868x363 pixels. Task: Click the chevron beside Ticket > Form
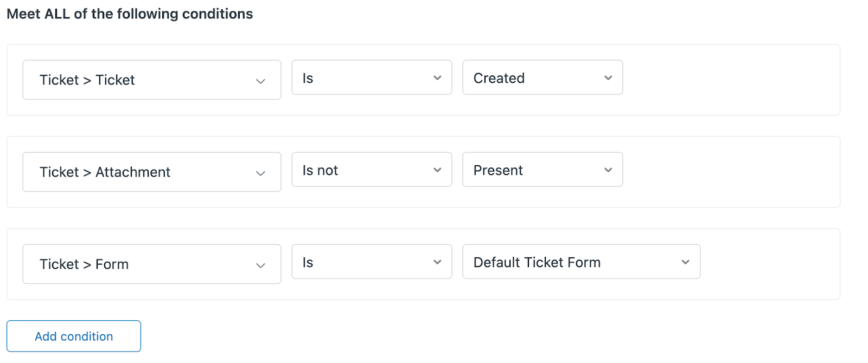[x=262, y=264]
